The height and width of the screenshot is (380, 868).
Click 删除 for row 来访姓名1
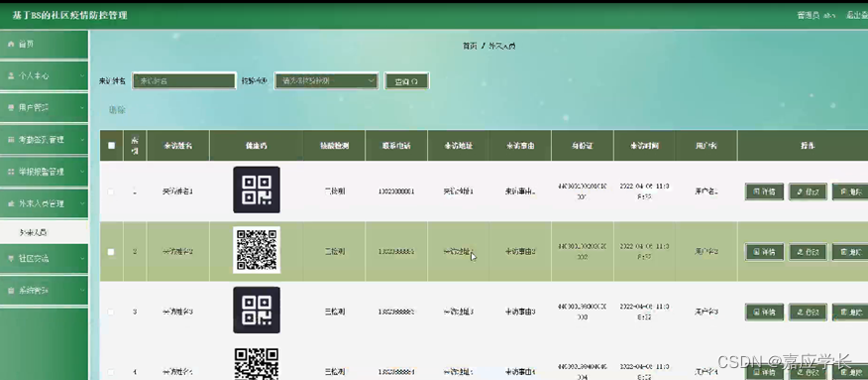(x=850, y=191)
